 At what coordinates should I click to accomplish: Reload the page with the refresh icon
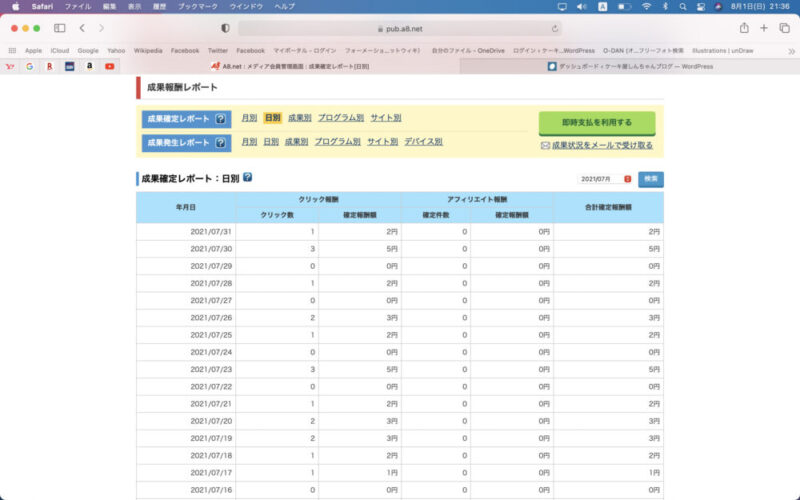pyautogui.click(x=555, y=29)
